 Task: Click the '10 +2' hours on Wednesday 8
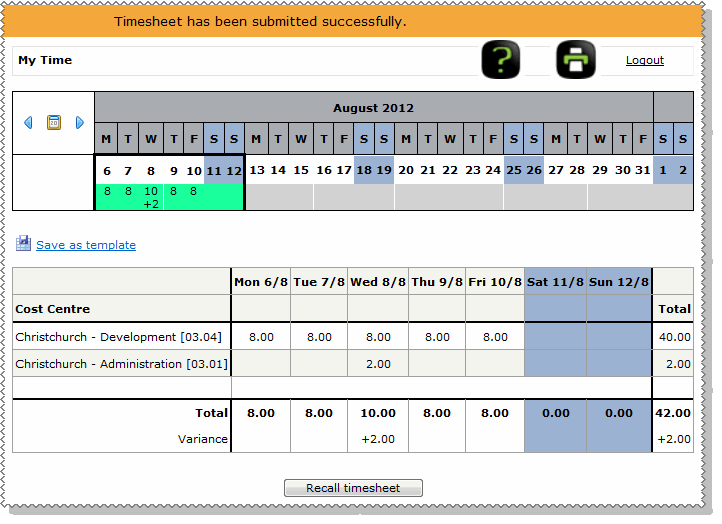[151, 198]
